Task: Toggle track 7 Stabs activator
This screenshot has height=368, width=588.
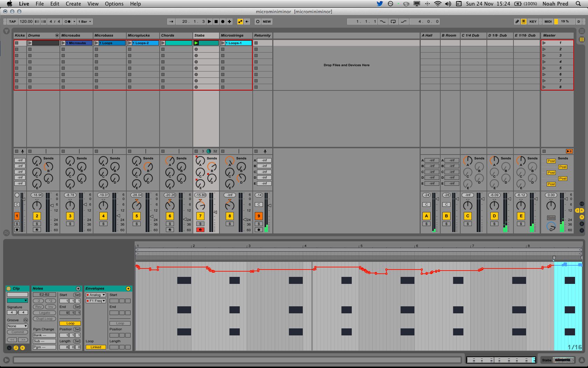Action: [x=200, y=216]
